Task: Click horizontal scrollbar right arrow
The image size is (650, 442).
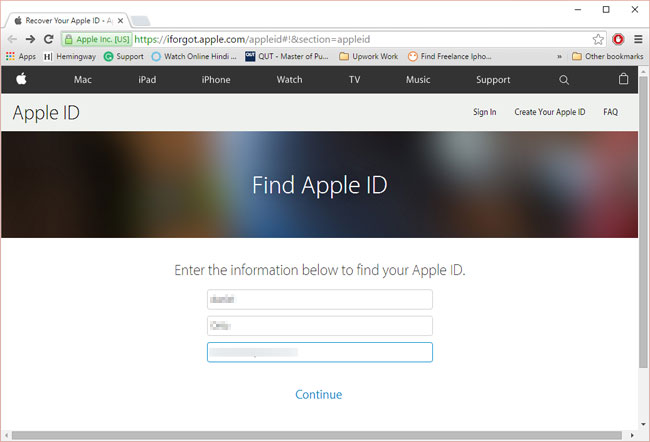Action: (x=632, y=435)
